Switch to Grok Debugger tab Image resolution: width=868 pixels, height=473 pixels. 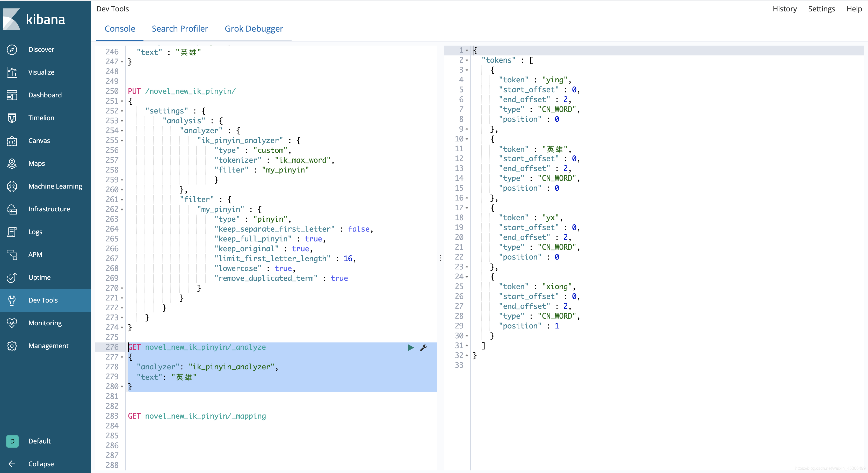254,29
